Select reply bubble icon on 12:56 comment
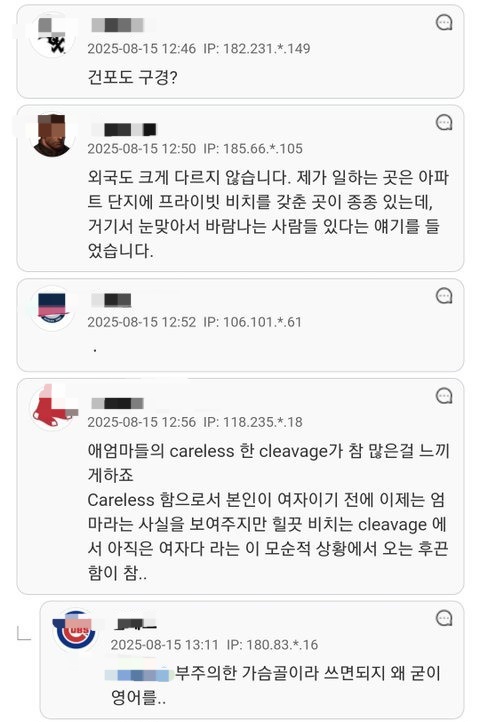 tap(444, 396)
